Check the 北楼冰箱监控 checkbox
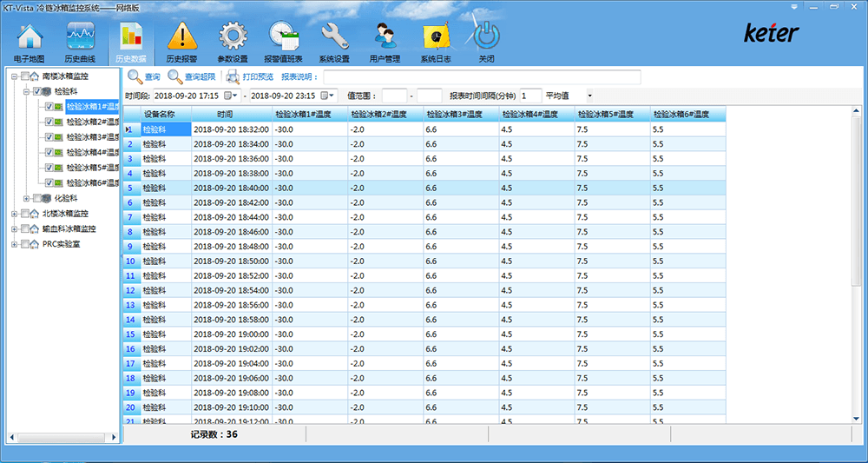This screenshot has width=868, height=463. 25,213
